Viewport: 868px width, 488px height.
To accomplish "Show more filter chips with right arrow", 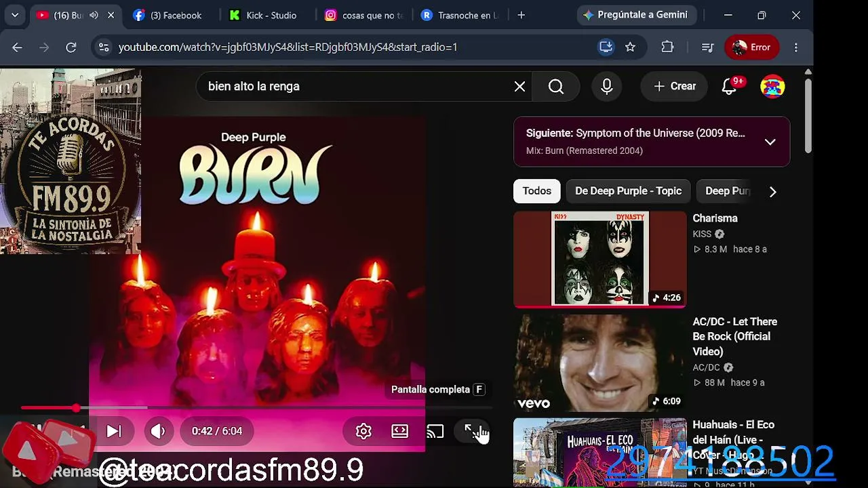I will point(772,191).
